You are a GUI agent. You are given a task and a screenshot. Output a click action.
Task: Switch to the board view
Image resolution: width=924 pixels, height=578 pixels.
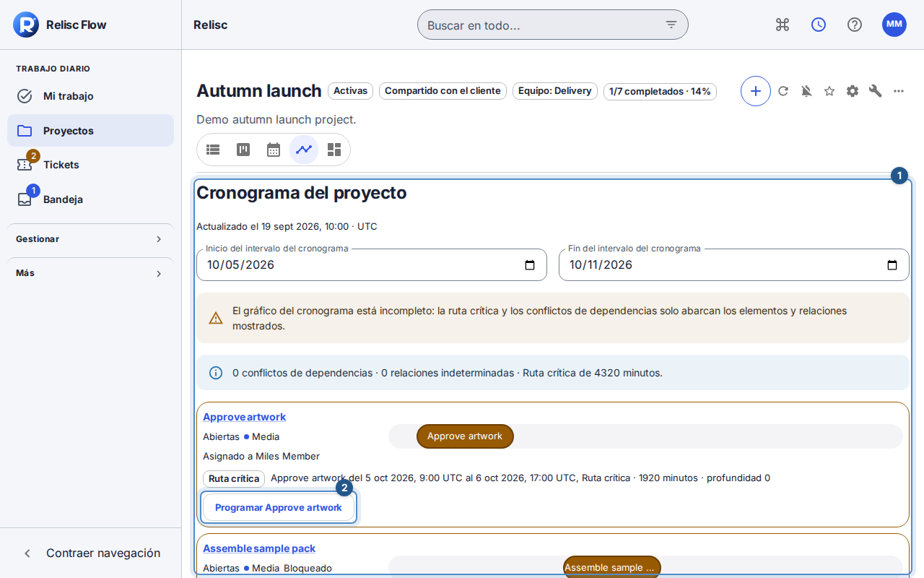[x=243, y=150]
